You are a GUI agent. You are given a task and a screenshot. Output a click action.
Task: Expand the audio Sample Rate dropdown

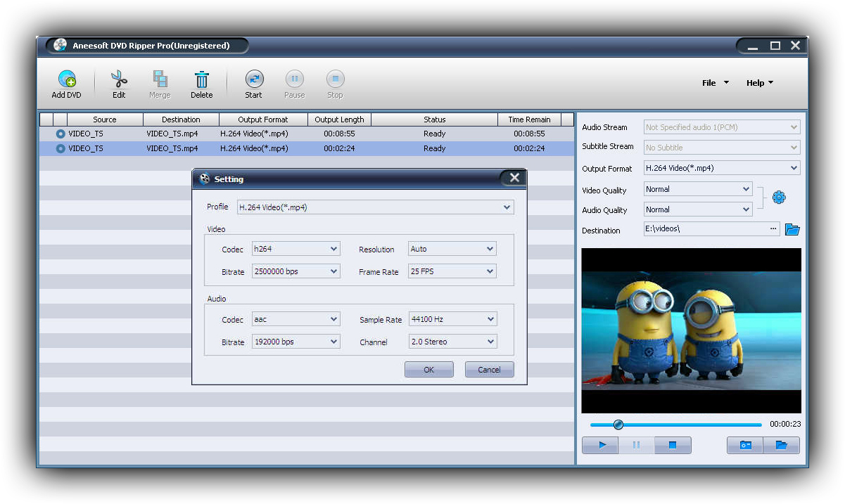click(x=490, y=319)
